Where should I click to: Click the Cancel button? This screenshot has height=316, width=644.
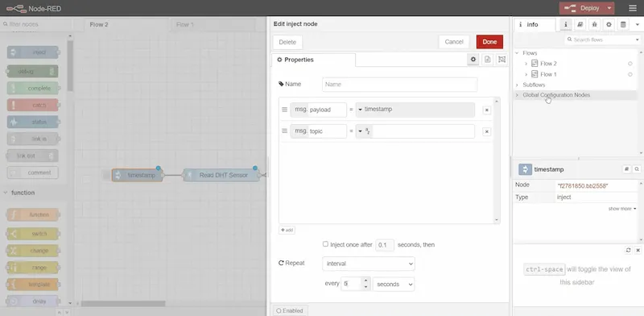[x=454, y=42]
